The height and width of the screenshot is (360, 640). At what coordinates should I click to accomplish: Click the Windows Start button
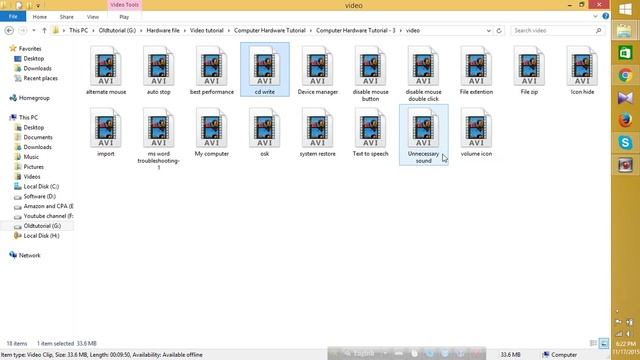click(625, 9)
